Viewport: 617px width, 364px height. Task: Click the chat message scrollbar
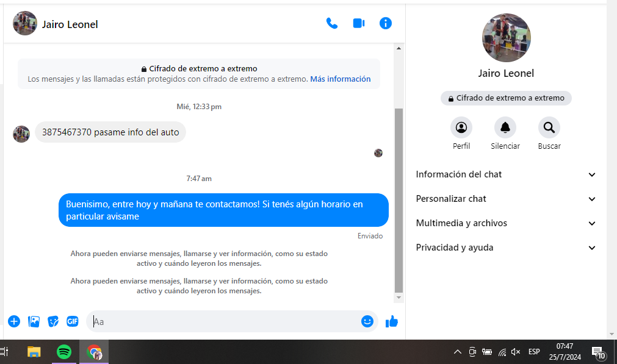399,200
